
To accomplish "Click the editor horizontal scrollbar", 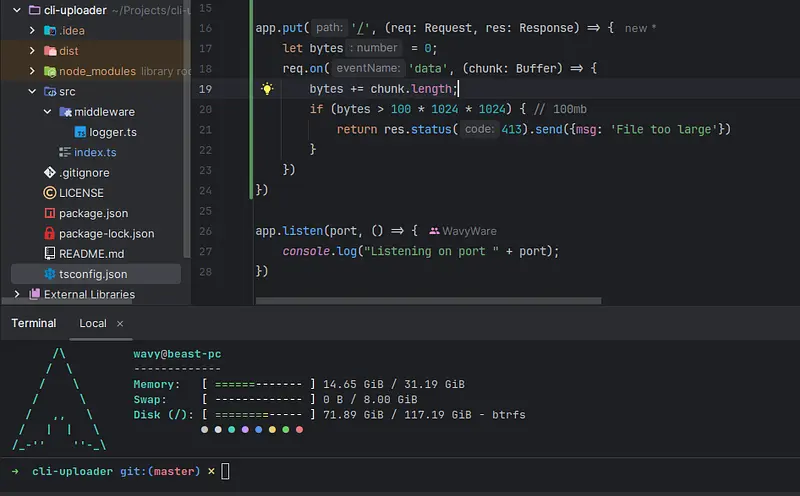I will pos(428,300).
